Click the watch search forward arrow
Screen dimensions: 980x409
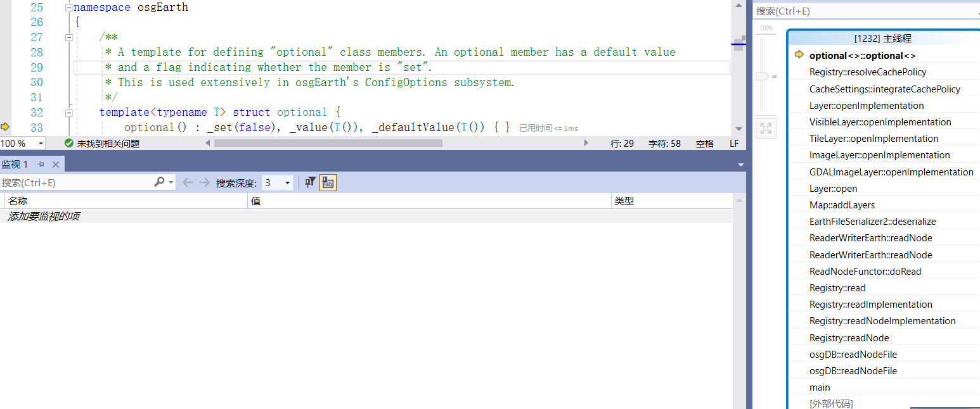click(204, 182)
